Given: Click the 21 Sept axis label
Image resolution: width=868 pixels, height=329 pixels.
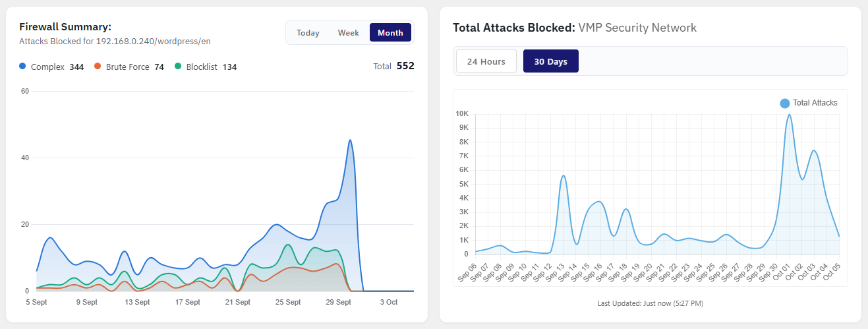Looking at the screenshot, I should click(x=237, y=302).
